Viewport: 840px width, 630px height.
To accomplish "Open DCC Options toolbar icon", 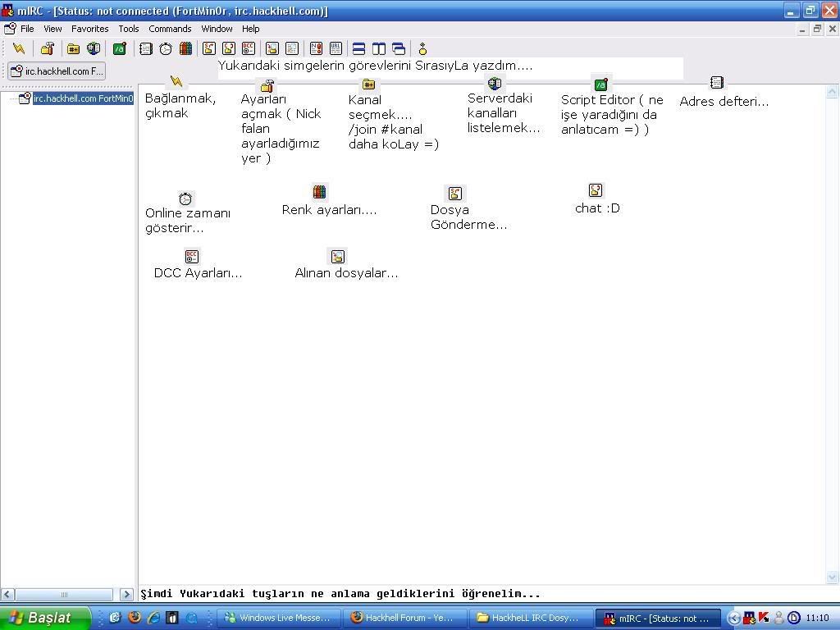I will pos(249,48).
